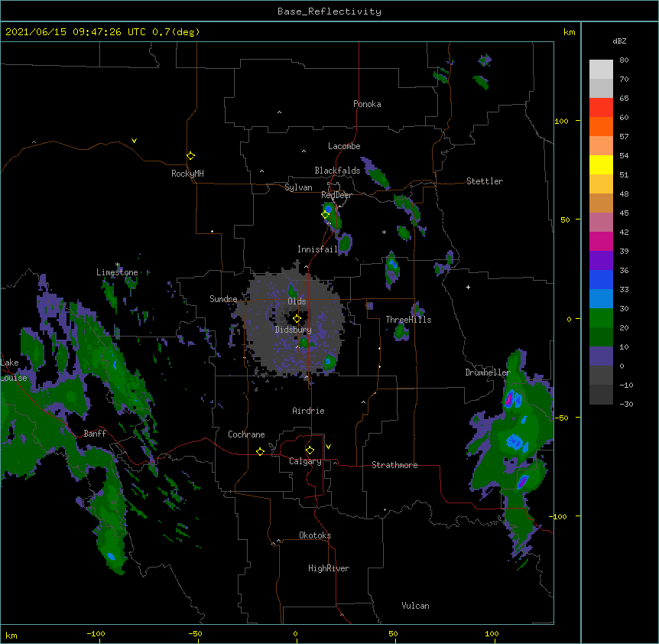Click the Strathmore city label

coord(394,465)
